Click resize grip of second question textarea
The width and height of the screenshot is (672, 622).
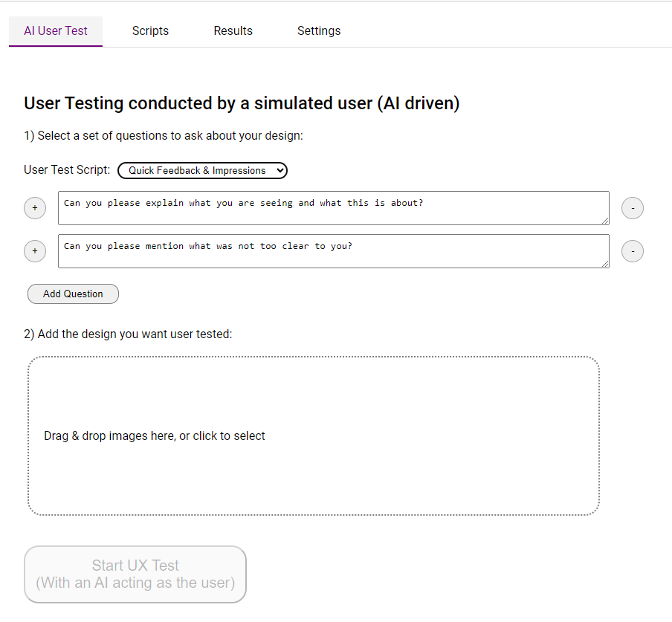point(605,263)
